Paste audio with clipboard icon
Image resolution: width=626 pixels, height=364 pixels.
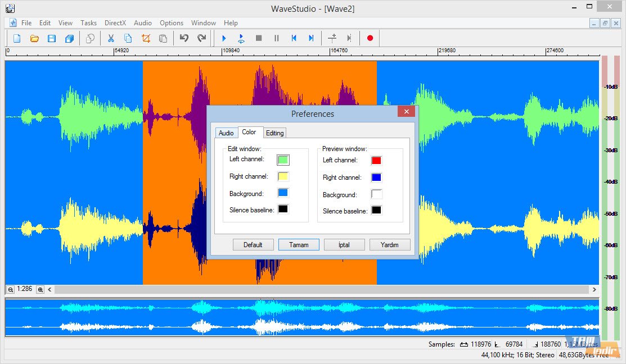[163, 38]
